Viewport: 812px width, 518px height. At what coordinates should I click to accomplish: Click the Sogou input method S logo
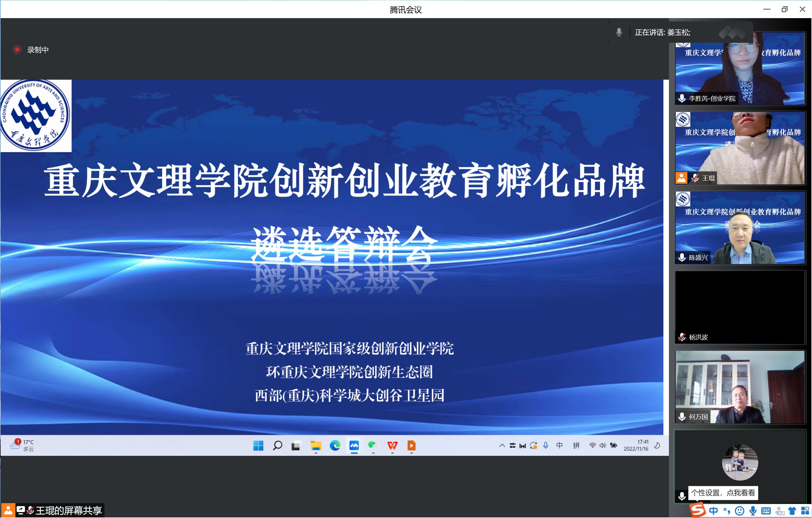(x=697, y=510)
